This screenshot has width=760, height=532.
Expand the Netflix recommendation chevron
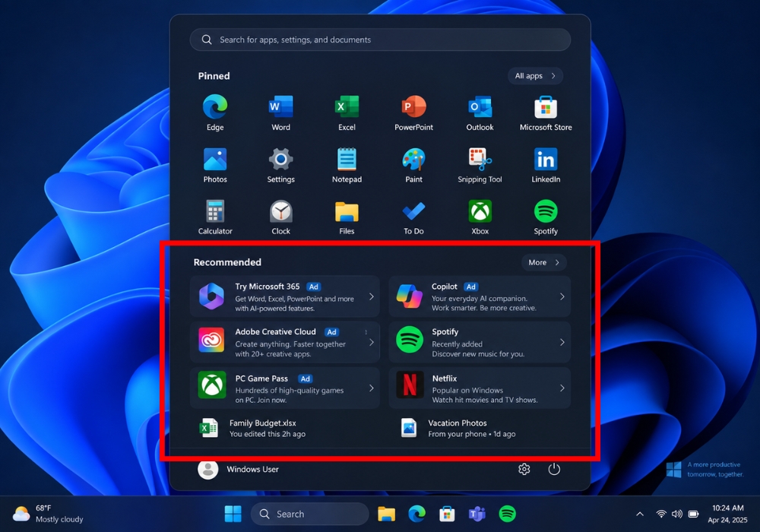click(562, 388)
